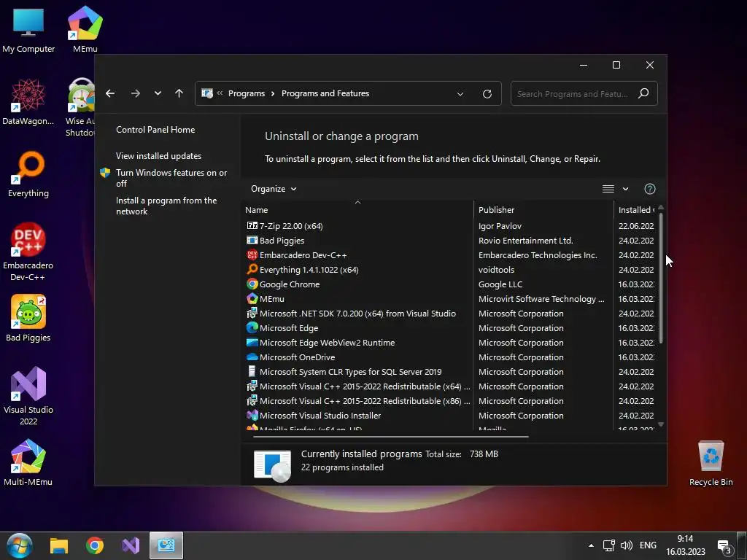Open the notification center icon
This screenshot has width=747, height=560.
coord(724,546)
